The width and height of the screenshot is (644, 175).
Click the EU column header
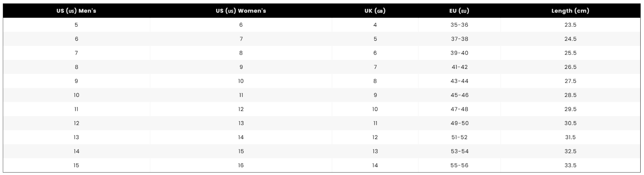coord(459,11)
